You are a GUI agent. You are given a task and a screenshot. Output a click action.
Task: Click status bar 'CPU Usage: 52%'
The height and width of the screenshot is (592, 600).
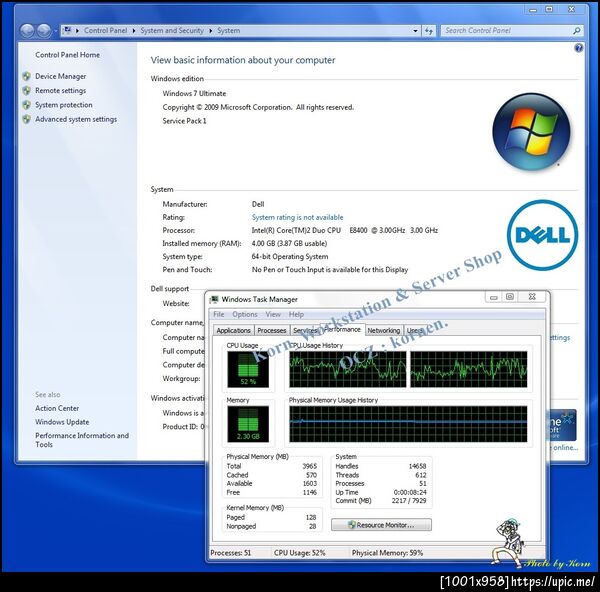click(299, 553)
